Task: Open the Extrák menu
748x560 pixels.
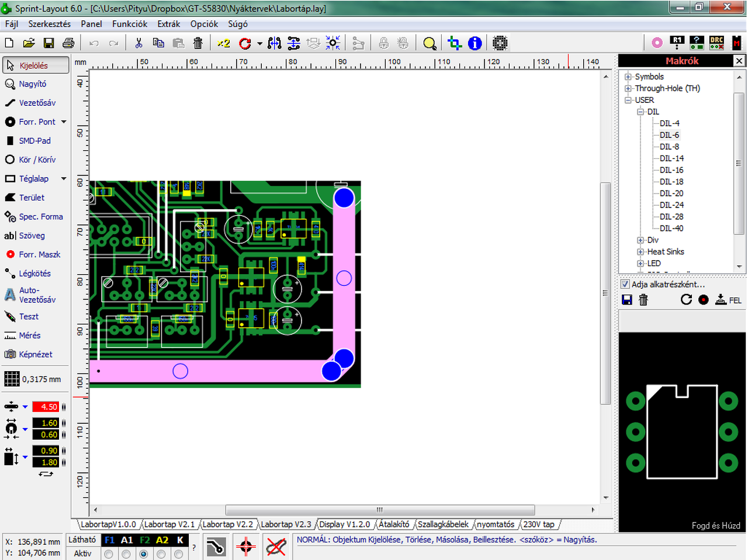Action: coord(168,24)
